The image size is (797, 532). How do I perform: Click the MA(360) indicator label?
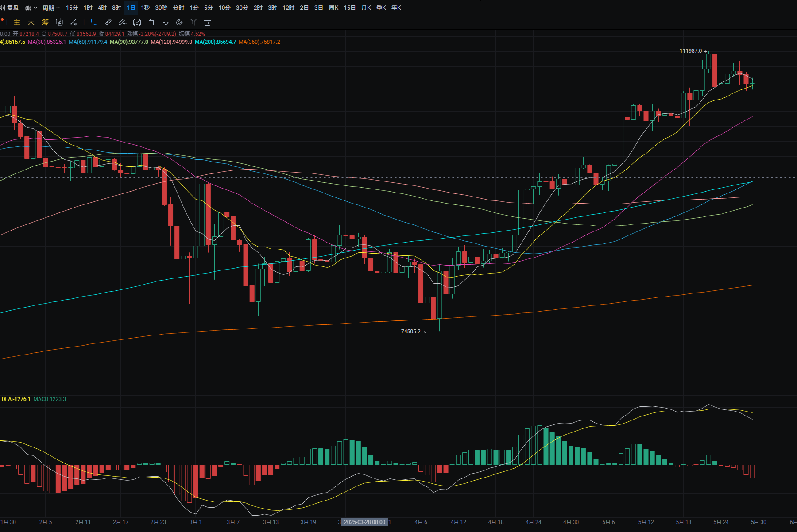coord(259,42)
